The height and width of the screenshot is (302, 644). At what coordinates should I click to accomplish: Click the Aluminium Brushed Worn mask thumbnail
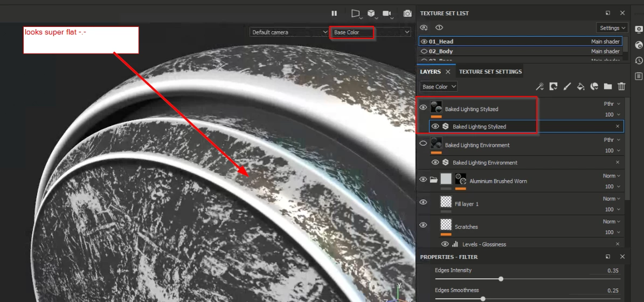click(461, 179)
